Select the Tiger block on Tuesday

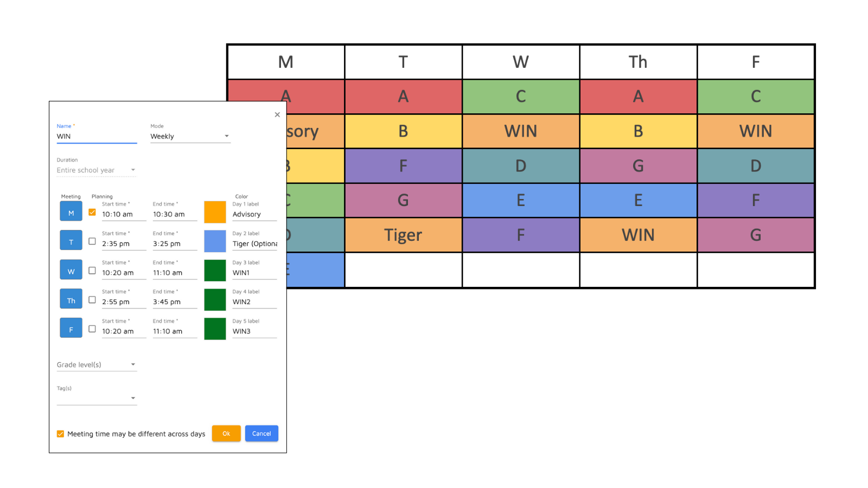click(403, 235)
